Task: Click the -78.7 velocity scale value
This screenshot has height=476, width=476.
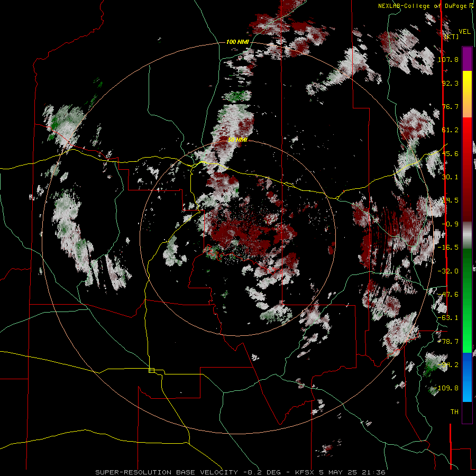Action: [x=448, y=342]
